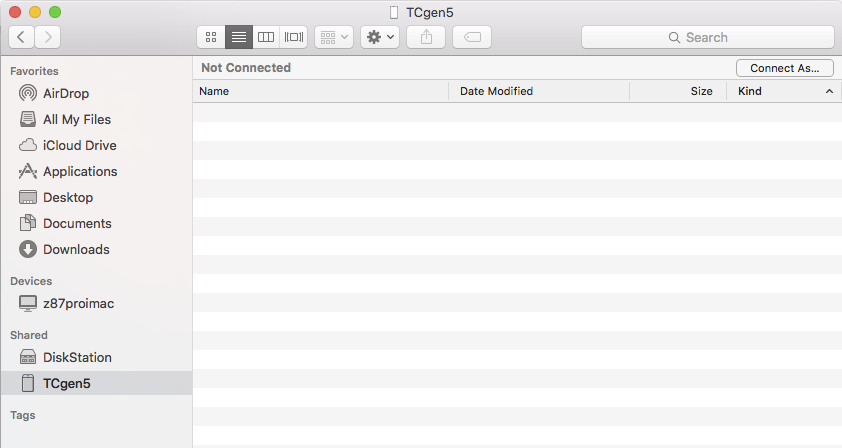Click the Documents sidebar icon
842x448 pixels.
[x=28, y=223]
